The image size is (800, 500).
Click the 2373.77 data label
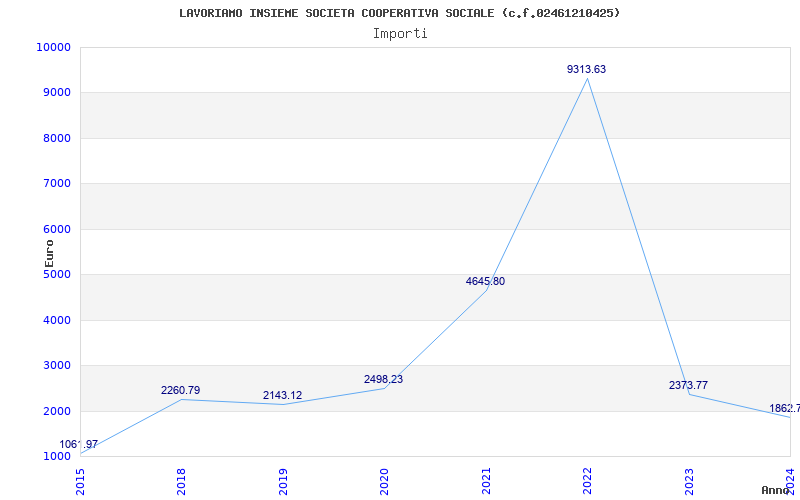point(688,385)
